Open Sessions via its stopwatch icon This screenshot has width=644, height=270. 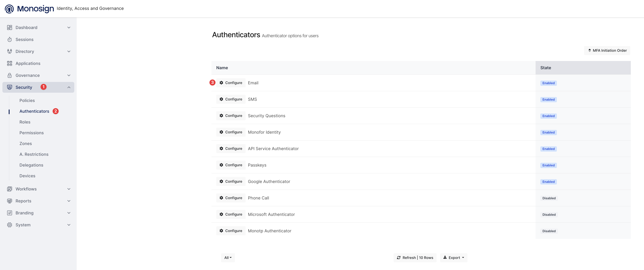pyautogui.click(x=9, y=39)
